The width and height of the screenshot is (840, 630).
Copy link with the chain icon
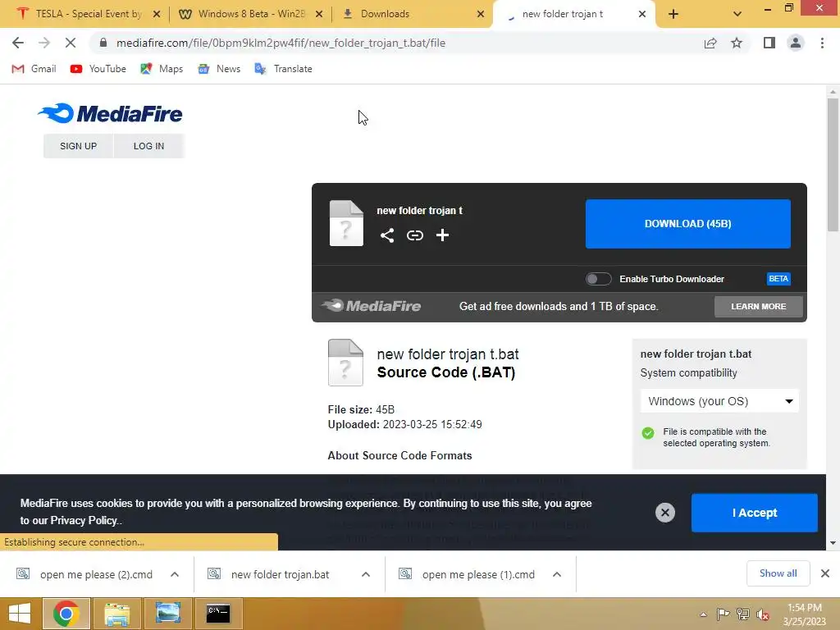414,235
